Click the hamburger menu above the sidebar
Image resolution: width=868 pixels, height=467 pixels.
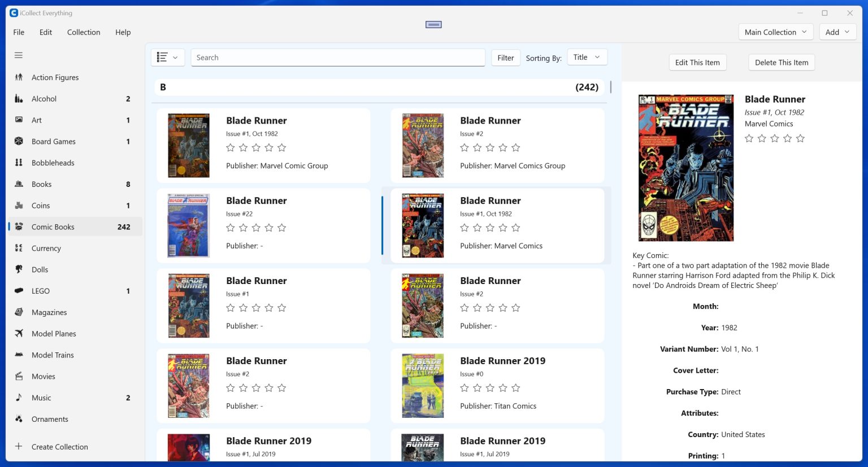[19, 55]
